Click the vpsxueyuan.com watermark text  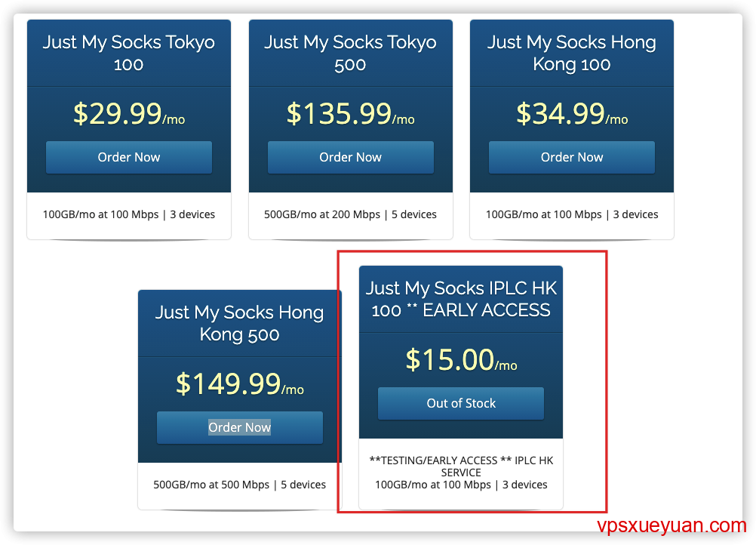(x=671, y=525)
